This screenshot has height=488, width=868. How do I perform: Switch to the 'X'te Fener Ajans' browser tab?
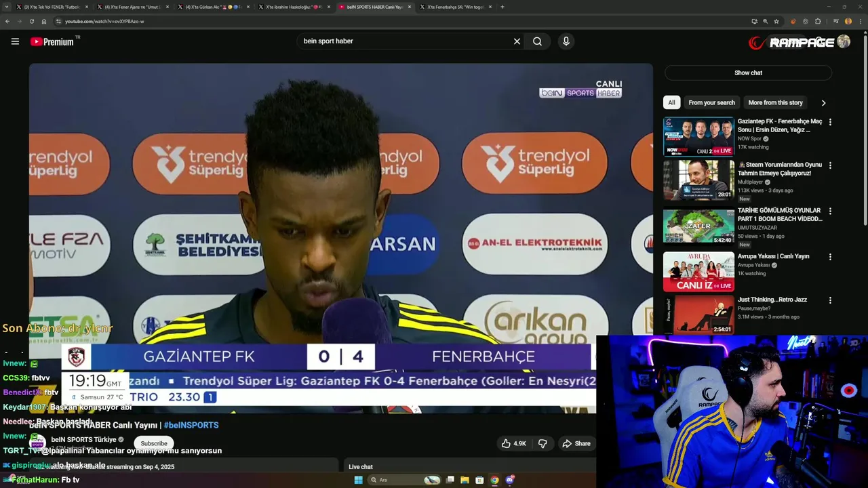pyautogui.click(x=132, y=7)
